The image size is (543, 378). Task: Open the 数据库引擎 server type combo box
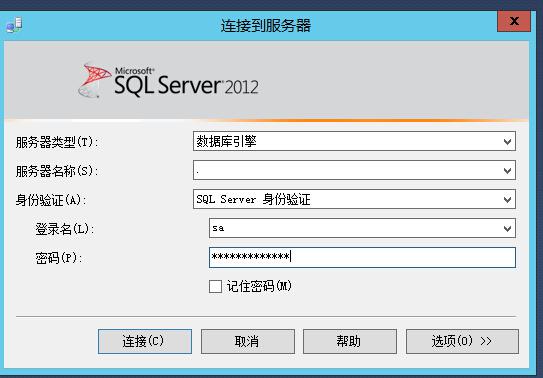[x=354, y=141]
